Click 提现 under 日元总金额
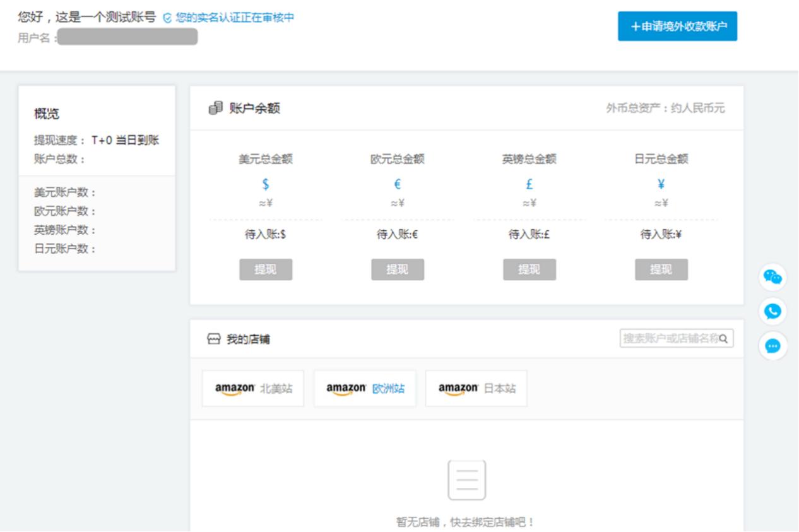 click(x=661, y=269)
